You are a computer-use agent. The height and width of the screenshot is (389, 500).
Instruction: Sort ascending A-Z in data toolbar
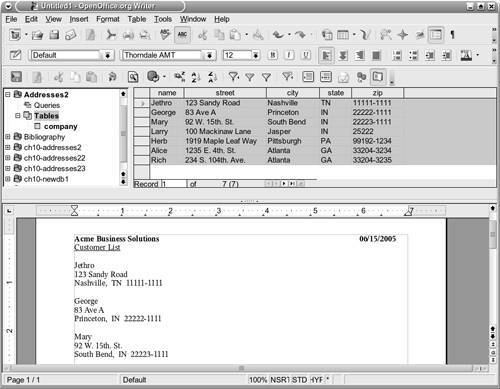(196, 77)
